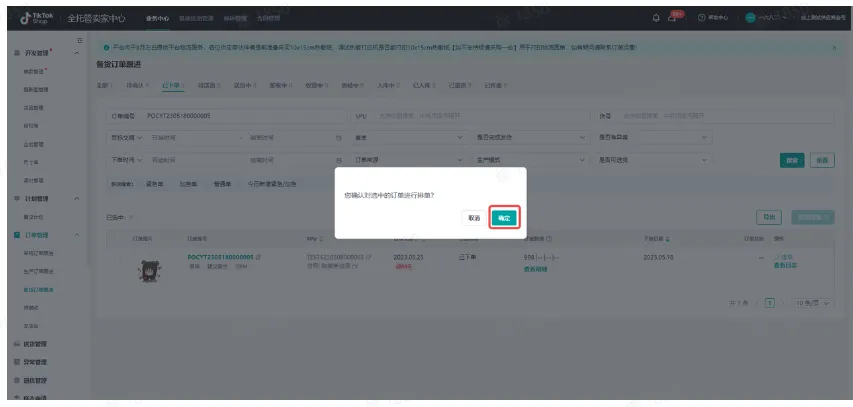The height and width of the screenshot is (407, 853).
Task: Click the 导出 export button
Action: pyautogui.click(x=769, y=217)
